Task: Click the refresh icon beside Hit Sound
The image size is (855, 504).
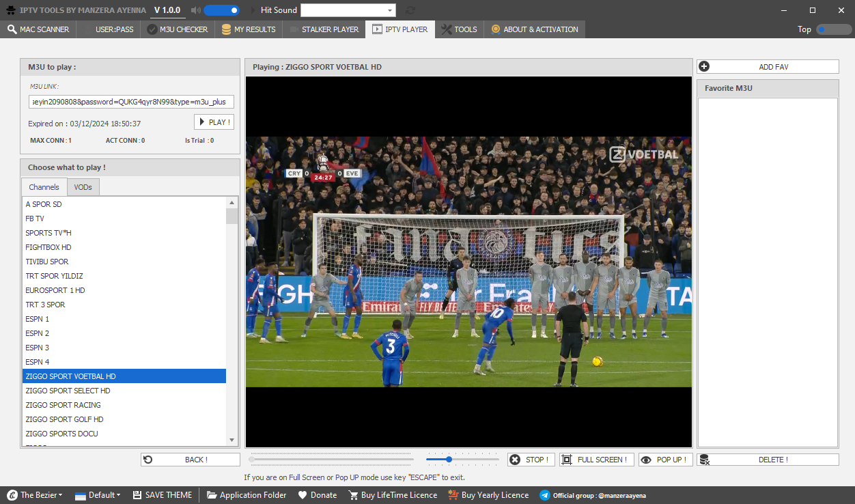Action: [x=410, y=10]
